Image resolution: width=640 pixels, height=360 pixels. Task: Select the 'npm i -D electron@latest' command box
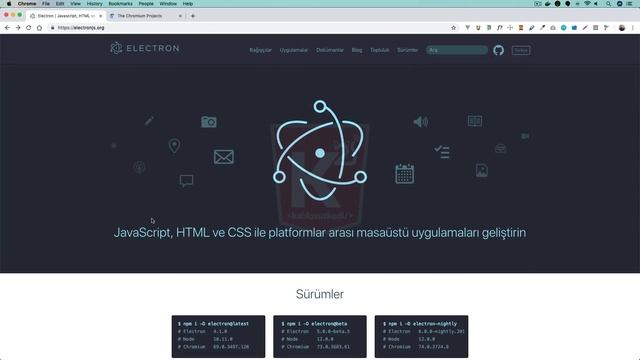coord(218,336)
